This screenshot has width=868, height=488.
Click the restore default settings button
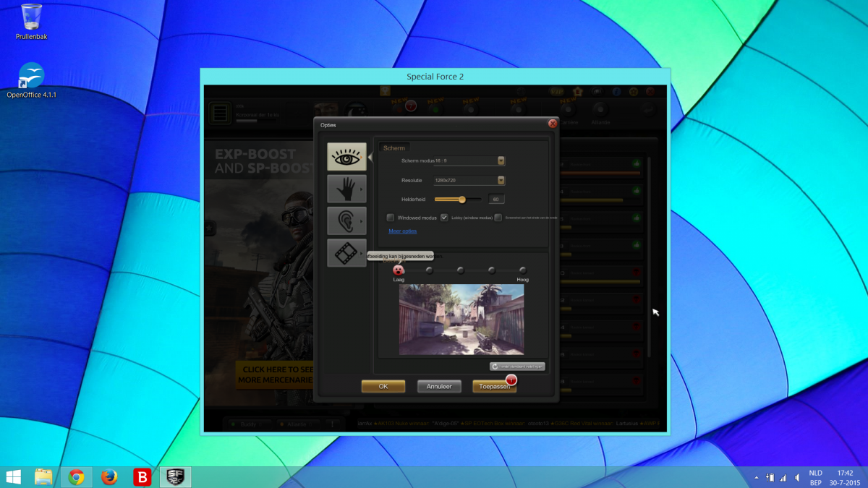tap(517, 367)
